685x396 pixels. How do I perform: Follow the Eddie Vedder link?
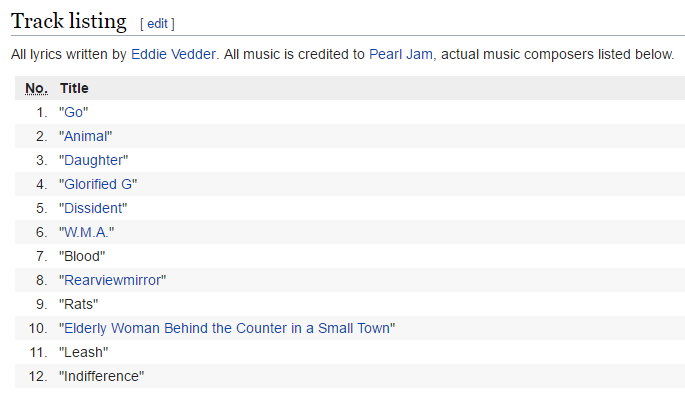(173, 54)
